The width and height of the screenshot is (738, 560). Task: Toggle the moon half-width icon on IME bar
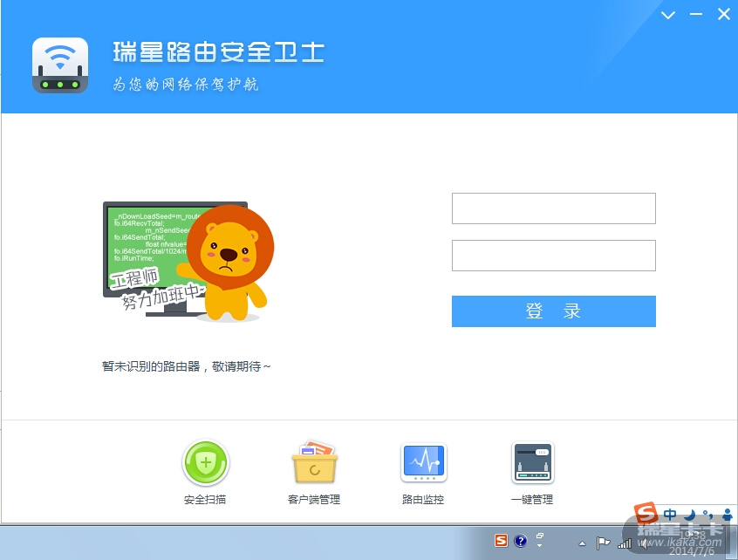pyautogui.click(x=690, y=515)
